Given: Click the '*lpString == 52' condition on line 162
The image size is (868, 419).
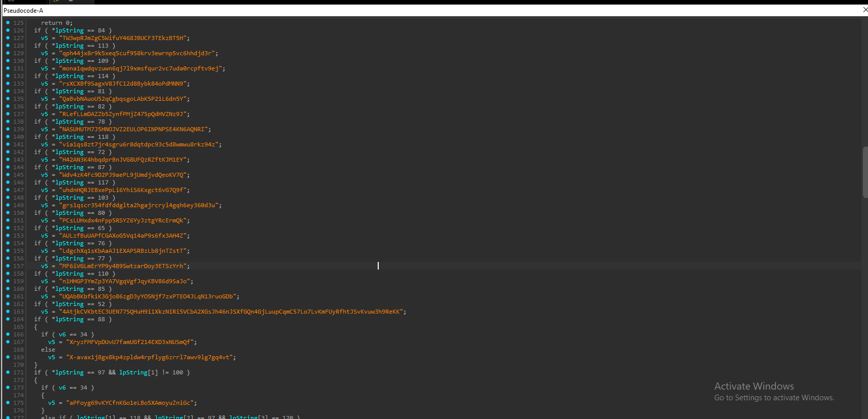Looking at the screenshot, I should [x=78, y=304].
